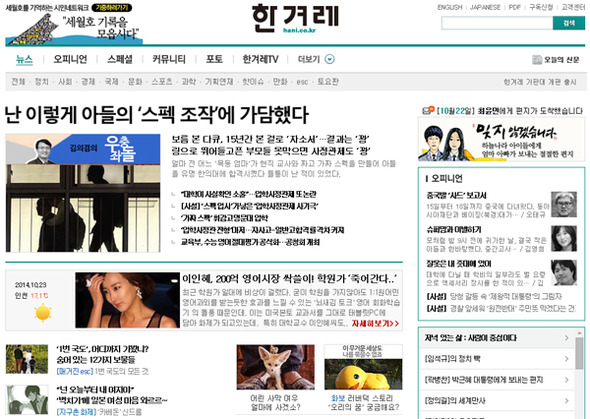Select 국제 in the sub-navigation
Viewport: 590px width, 419px height.
point(111,82)
